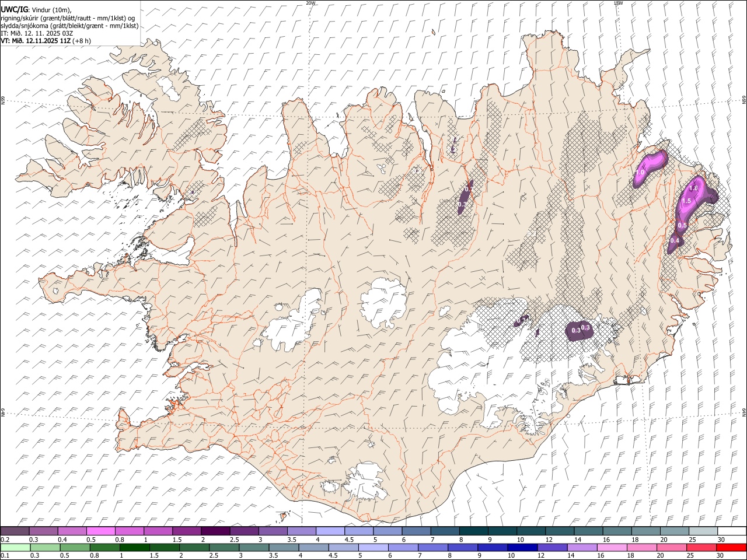Viewport: 747px width, 560px height.
Task: Pick the lavender swatch between 4 and 4.5, top row
Action: tap(330, 531)
